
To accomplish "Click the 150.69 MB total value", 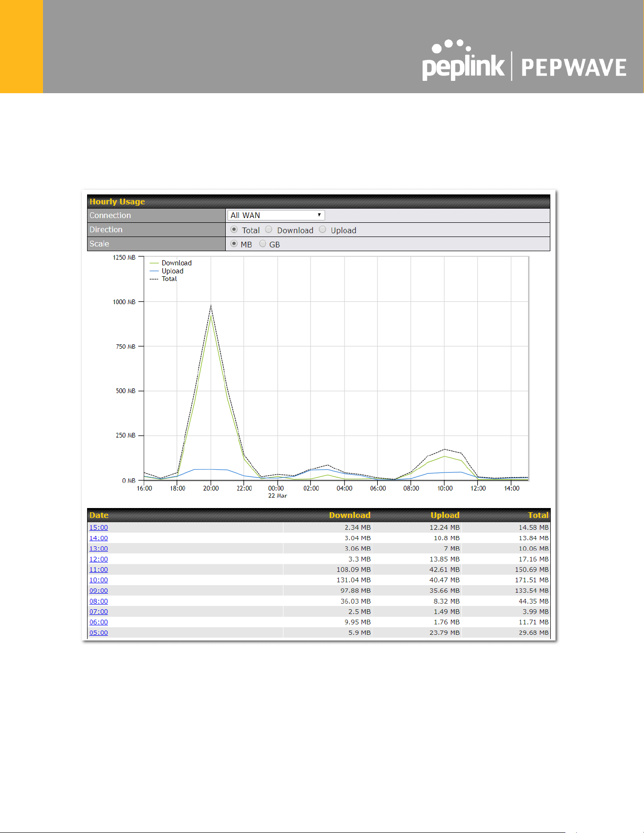I will [532, 570].
